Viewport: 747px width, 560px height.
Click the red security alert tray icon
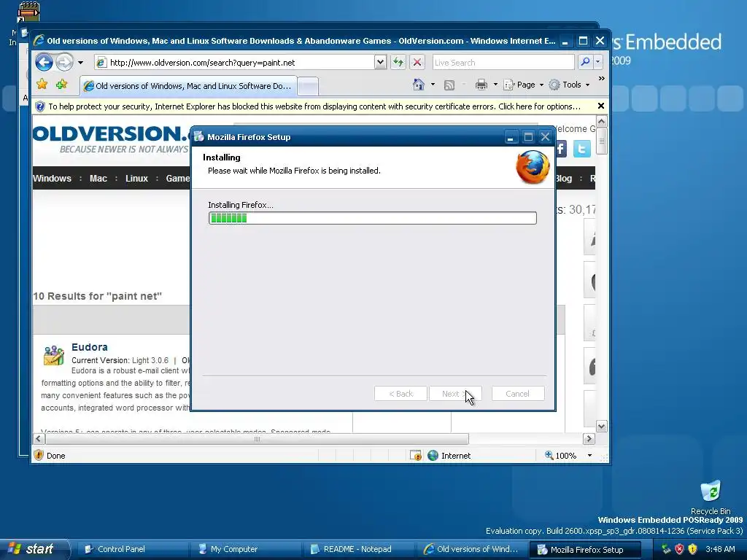[679, 549]
